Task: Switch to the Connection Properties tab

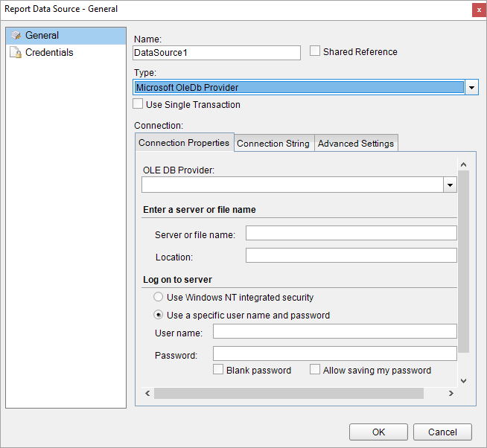Action: point(185,143)
